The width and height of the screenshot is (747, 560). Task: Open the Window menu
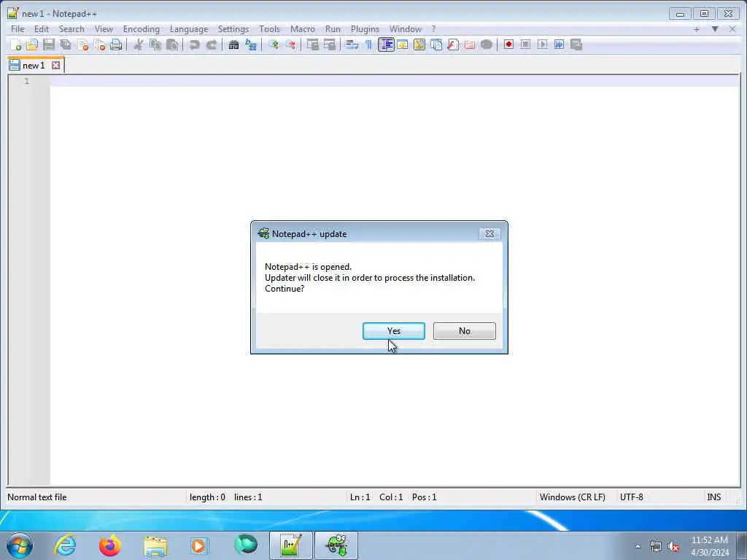coord(406,29)
